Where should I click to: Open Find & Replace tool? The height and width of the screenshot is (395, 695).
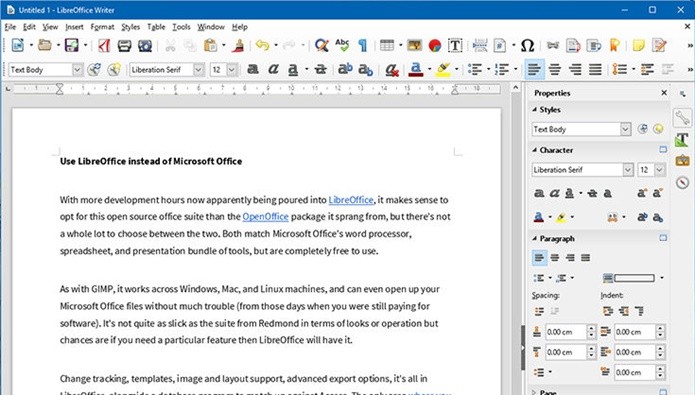321,45
